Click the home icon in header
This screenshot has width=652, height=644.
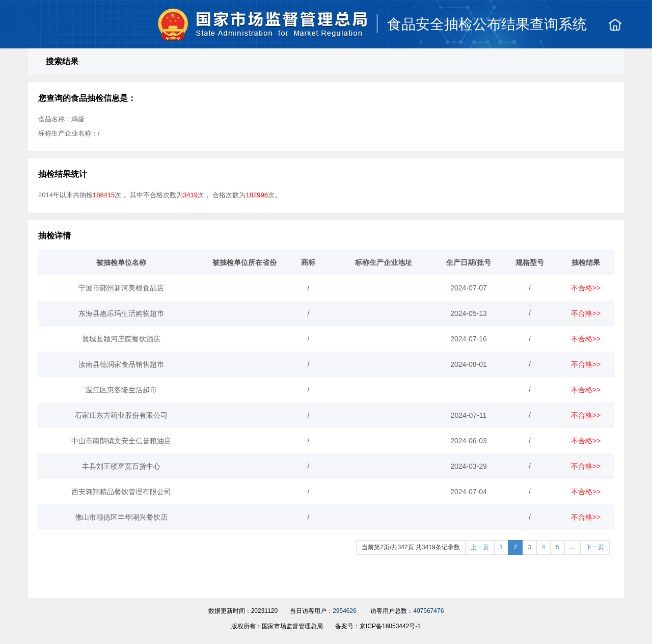(x=615, y=24)
